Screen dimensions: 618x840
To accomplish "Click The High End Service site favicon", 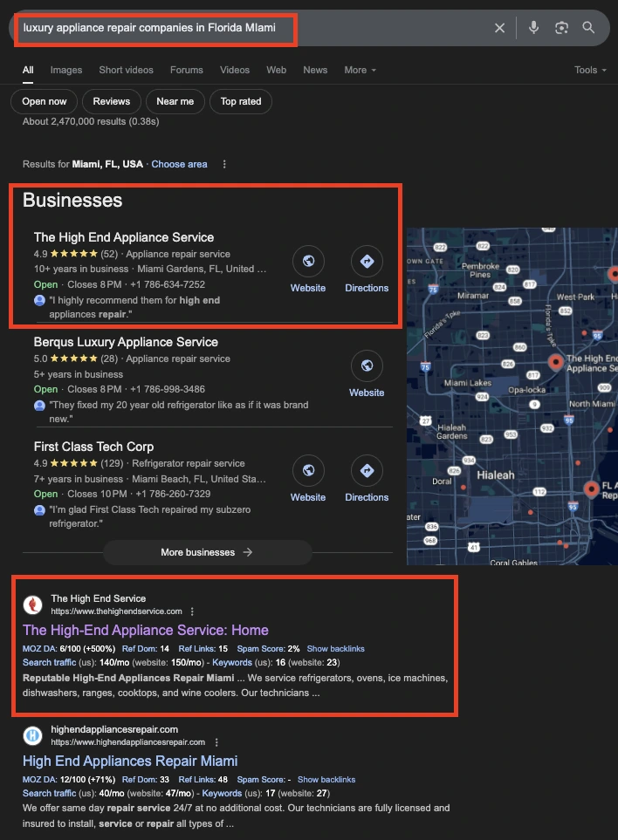I will (x=32, y=604).
